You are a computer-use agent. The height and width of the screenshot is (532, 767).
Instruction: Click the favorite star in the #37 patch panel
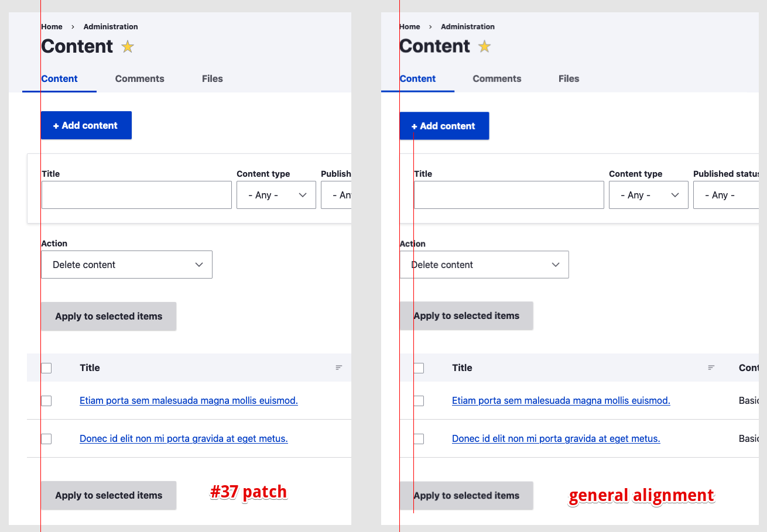pos(128,47)
